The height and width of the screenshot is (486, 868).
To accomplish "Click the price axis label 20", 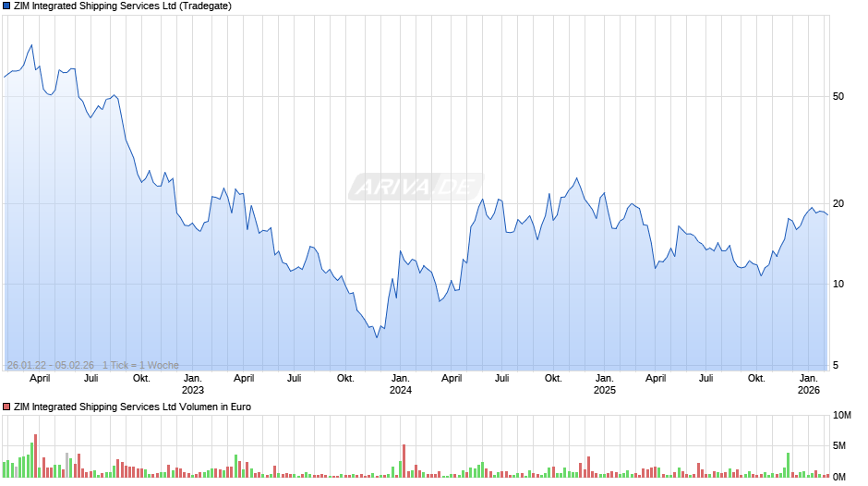I will 838,203.
